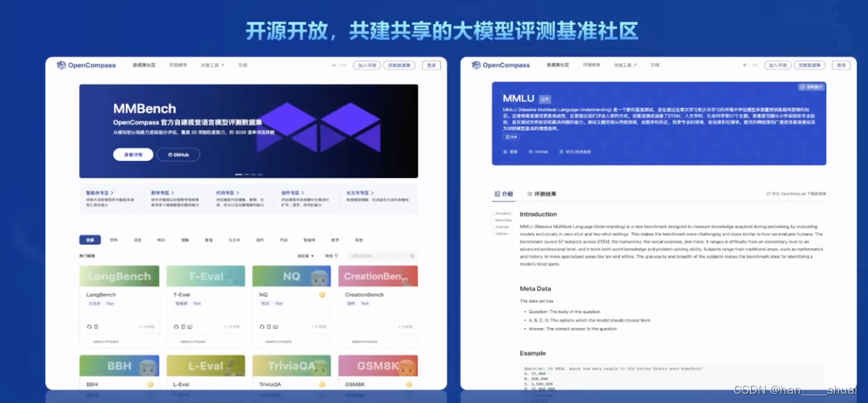Open 文档 menu in the MMLU page
This screenshot has height=403, width=868.
(x=655, y=65)
